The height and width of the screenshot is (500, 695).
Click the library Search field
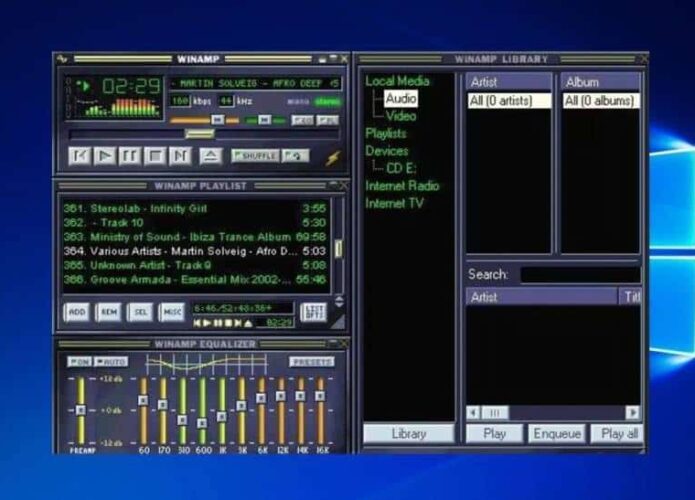[x=580, y=275]
